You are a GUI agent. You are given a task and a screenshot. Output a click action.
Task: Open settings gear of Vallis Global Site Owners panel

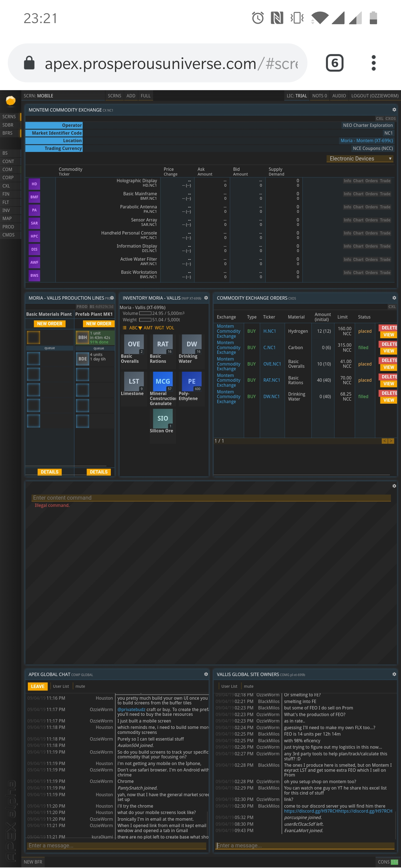[x=394, y=674]
